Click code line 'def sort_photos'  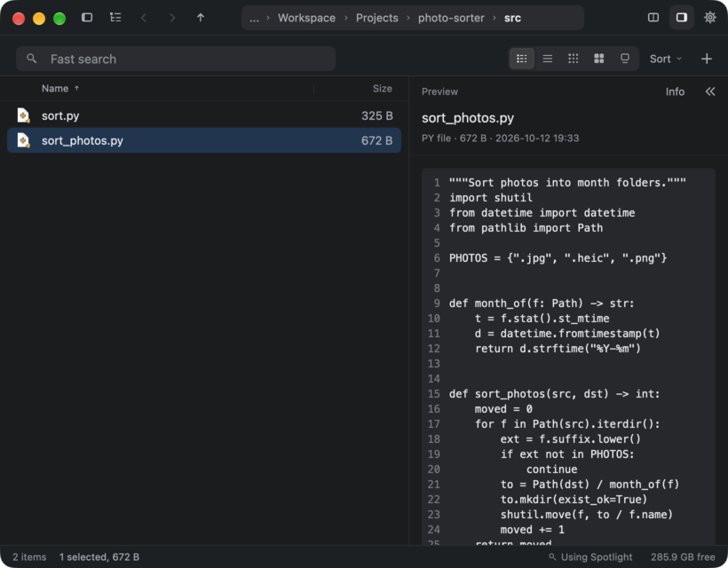tap(554, 394)
